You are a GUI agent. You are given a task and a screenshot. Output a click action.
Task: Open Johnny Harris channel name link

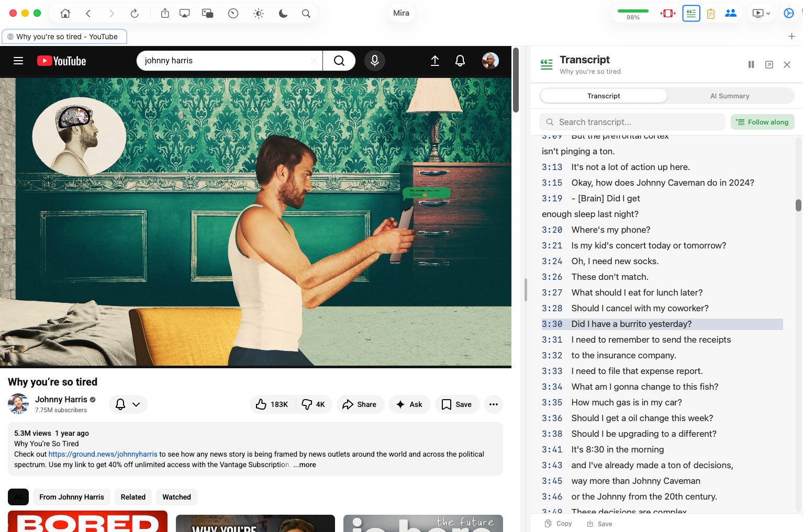61,399
